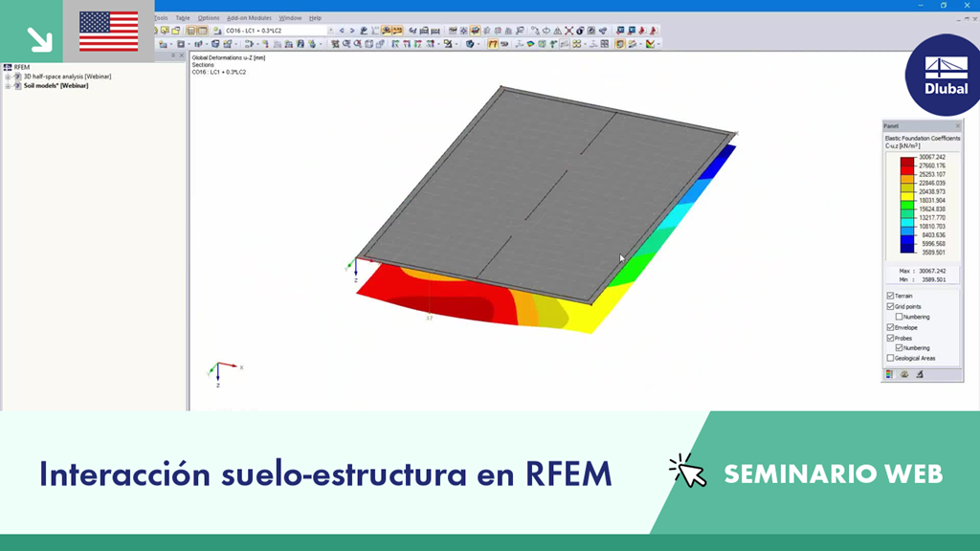Open the Add-on Modules menu
Screen dimensions: 980x551
pos(249,18)
